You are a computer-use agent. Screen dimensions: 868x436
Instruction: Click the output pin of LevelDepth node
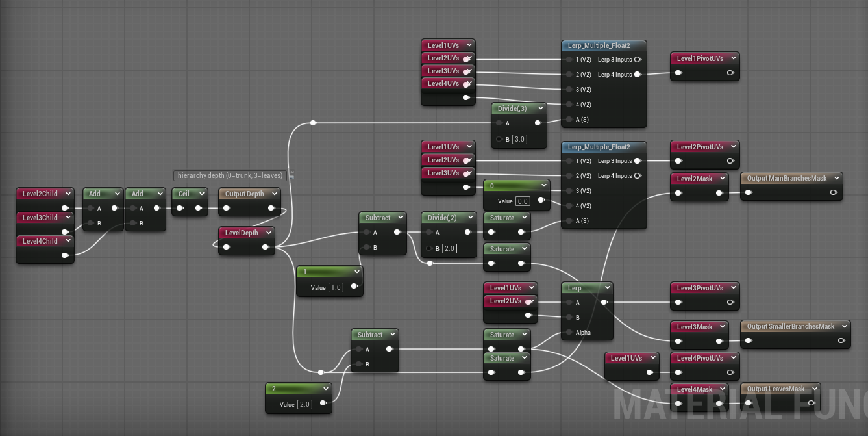pos(266,247)
